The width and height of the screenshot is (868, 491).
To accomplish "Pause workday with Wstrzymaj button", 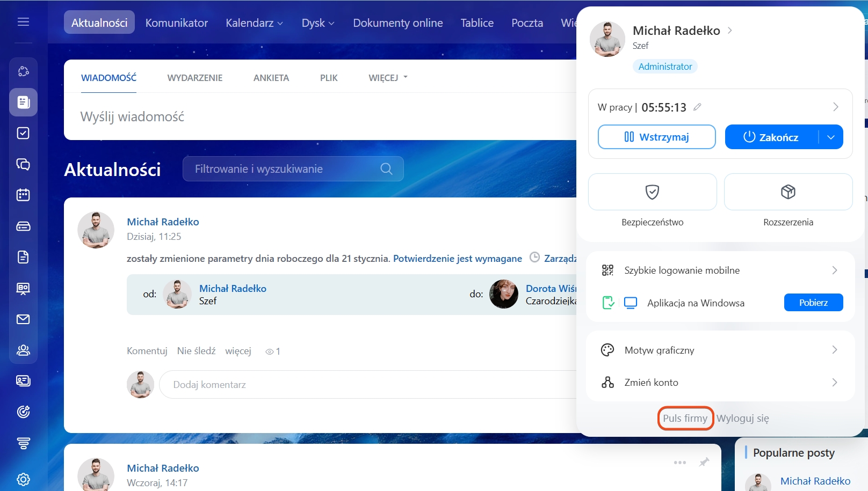I will pyautogui.click(x=656, y=137).
